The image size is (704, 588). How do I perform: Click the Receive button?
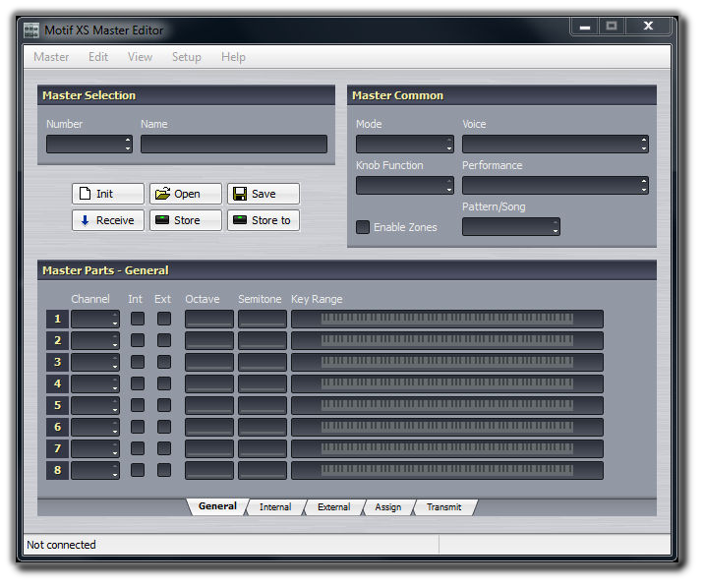[108, 220]
